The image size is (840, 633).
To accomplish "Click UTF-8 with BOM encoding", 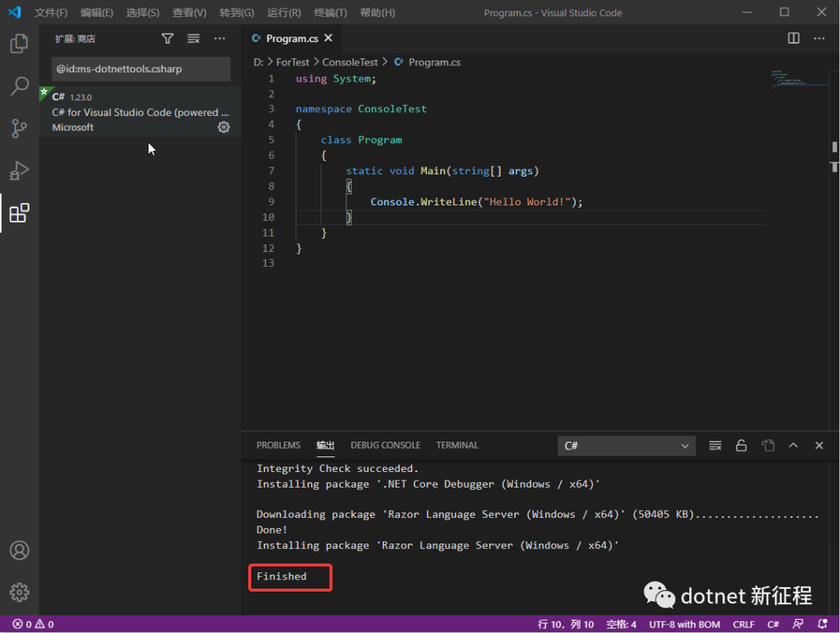I will tap(684, 624).
